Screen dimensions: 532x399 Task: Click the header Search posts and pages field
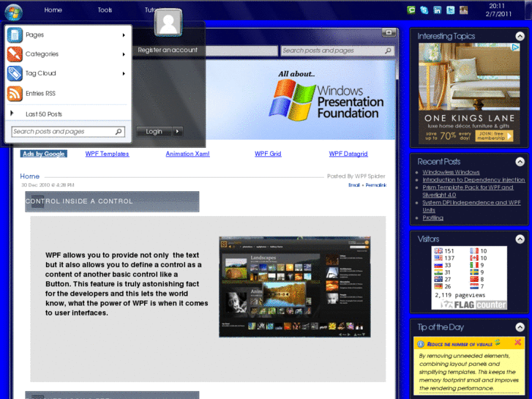pyautogui.click(x=337, y=51)
